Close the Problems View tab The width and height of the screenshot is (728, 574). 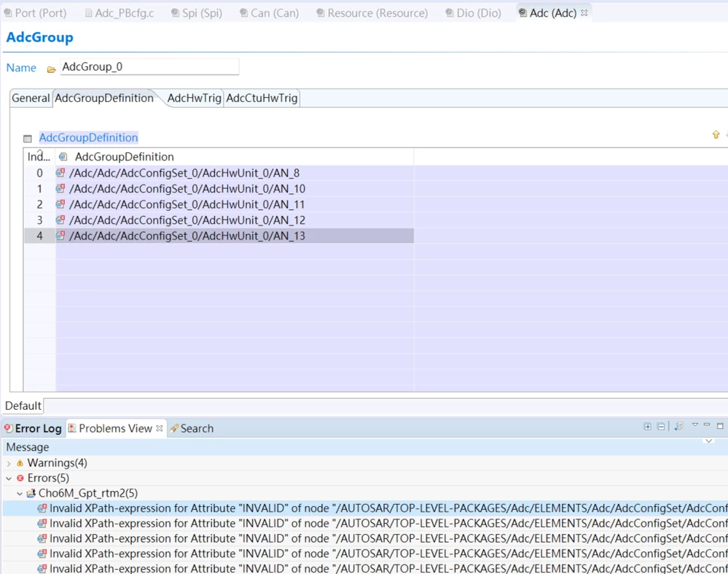pyautogui.click(x=160, y=428)
